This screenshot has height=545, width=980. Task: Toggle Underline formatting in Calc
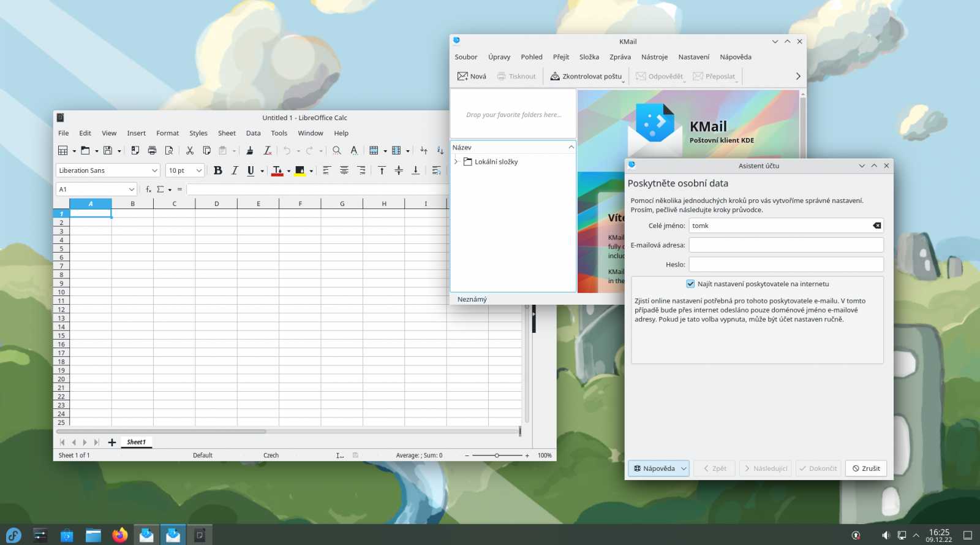coord(251,170)
